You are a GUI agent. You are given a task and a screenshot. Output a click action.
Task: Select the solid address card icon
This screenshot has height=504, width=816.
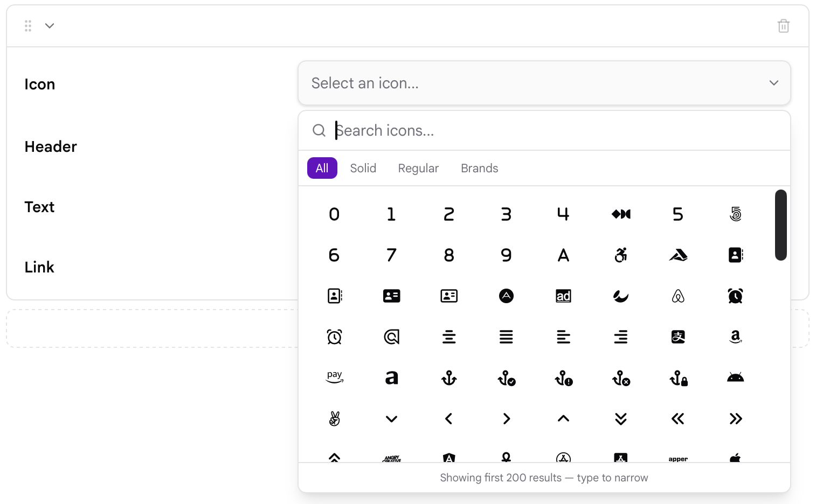click(x=392, y=296)
